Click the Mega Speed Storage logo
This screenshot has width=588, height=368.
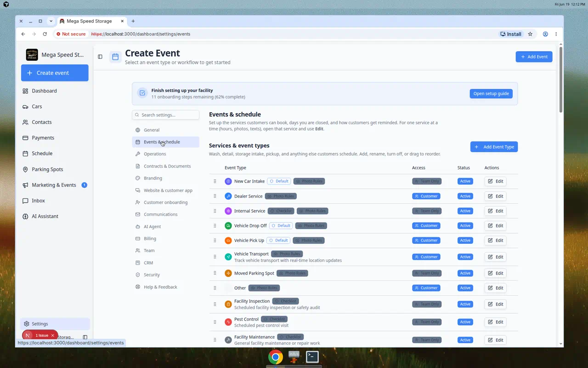(32, 55)
